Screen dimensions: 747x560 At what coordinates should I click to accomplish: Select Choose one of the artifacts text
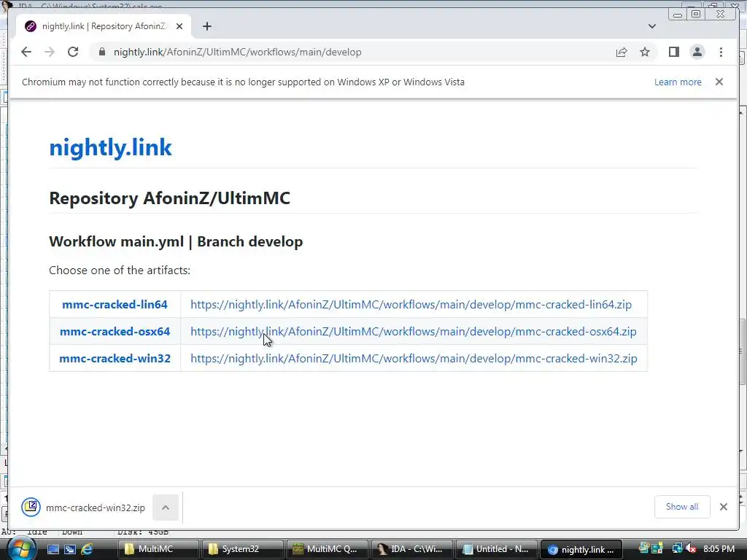click(x=120, y=271)
